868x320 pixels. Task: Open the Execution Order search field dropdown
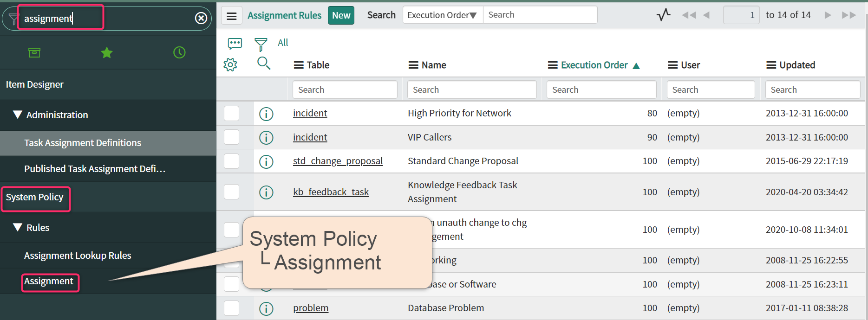click(442, 15)
